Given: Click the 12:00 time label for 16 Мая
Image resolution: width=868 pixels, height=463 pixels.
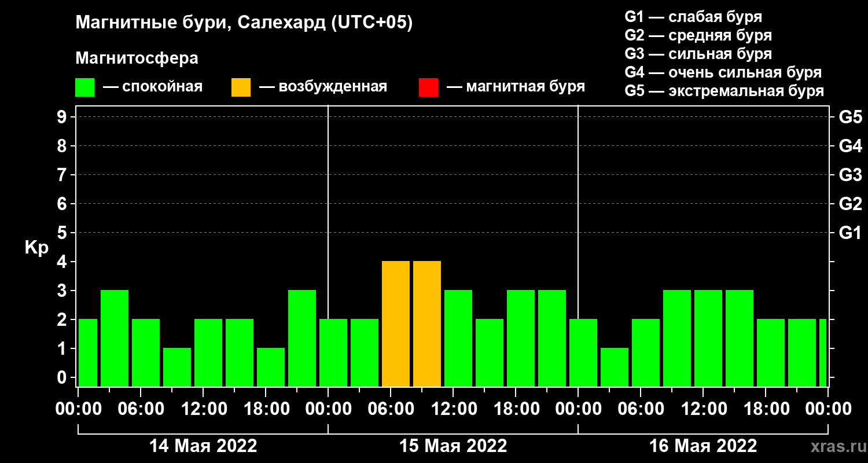Looking at the screenshot, I should [x=703, y=409].
